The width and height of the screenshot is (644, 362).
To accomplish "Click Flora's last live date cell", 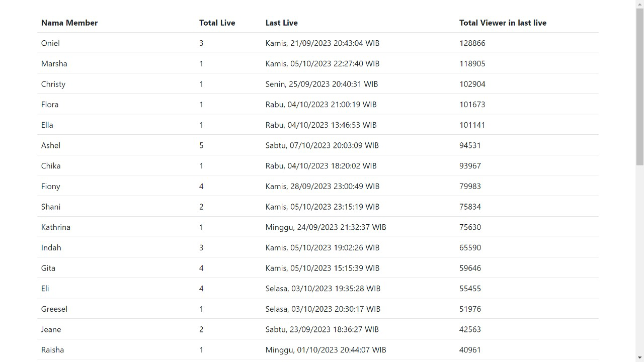I will tap(321, 105).
